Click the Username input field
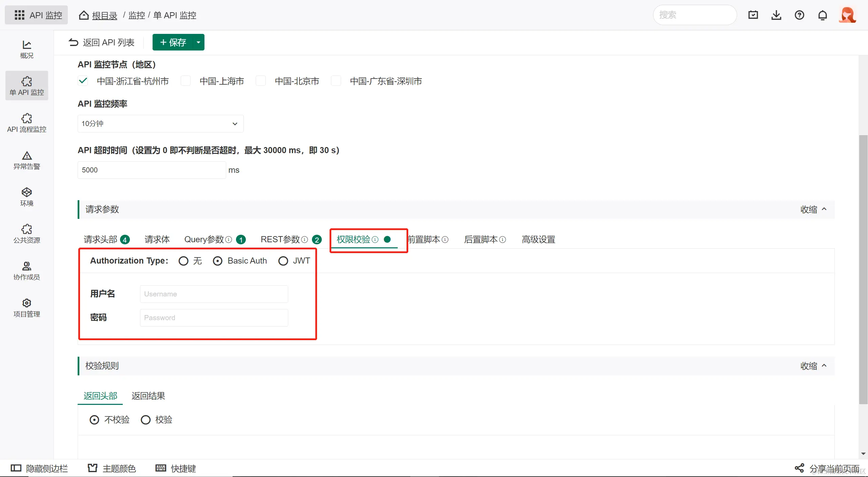This screenshot has width=868, height=477. pos(214,294)
